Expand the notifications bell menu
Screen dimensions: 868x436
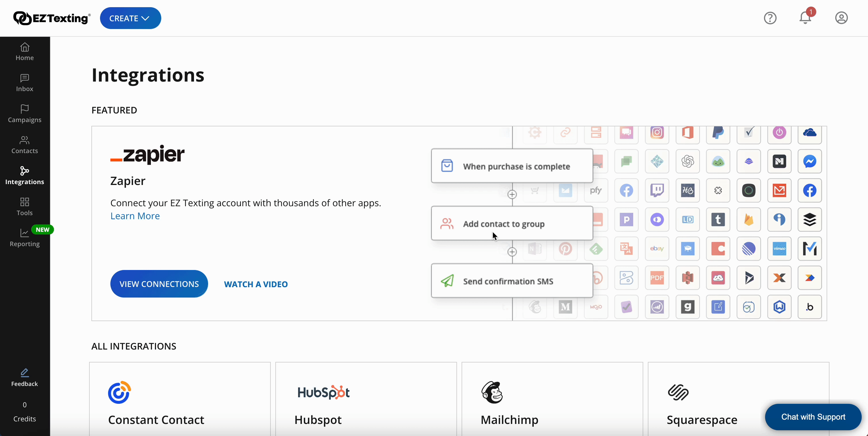(x=806, y=18)
